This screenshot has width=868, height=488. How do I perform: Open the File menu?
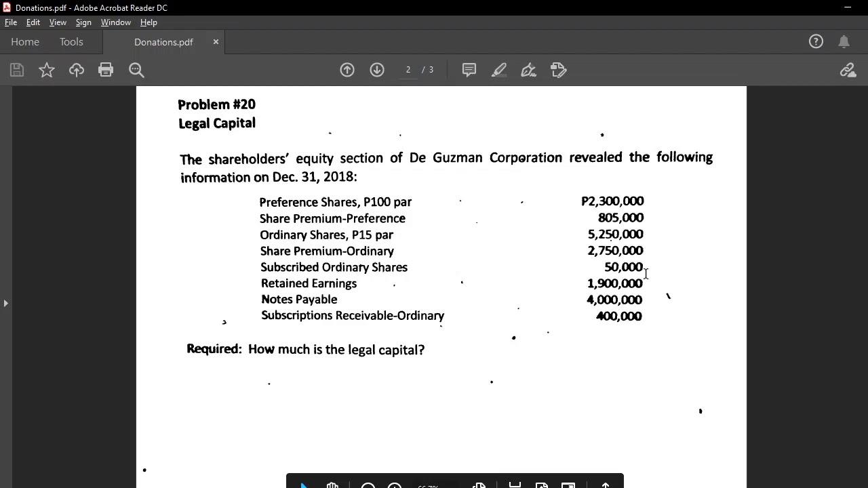(11, 22)
